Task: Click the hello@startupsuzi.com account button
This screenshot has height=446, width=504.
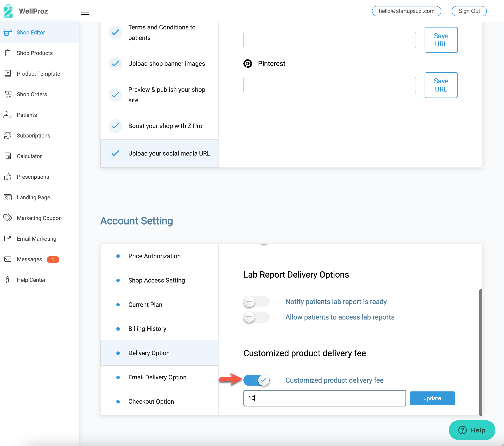Action: (406, 11)
